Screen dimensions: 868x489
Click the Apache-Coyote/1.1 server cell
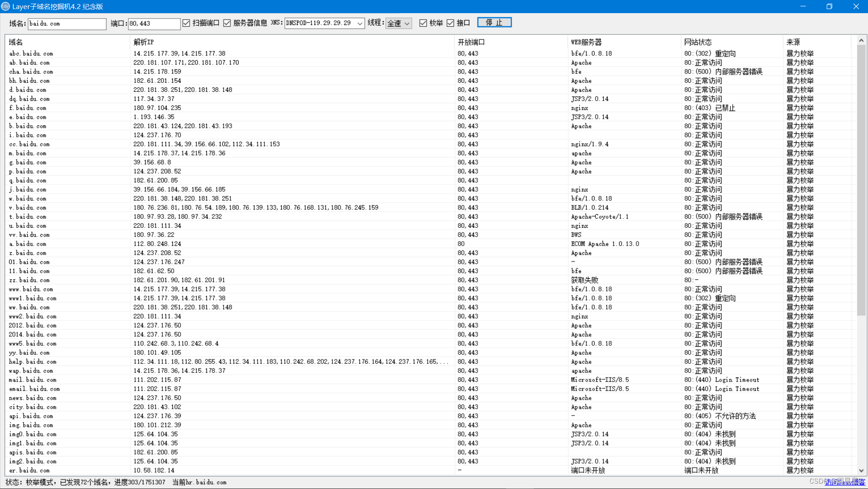pos(600,217)
